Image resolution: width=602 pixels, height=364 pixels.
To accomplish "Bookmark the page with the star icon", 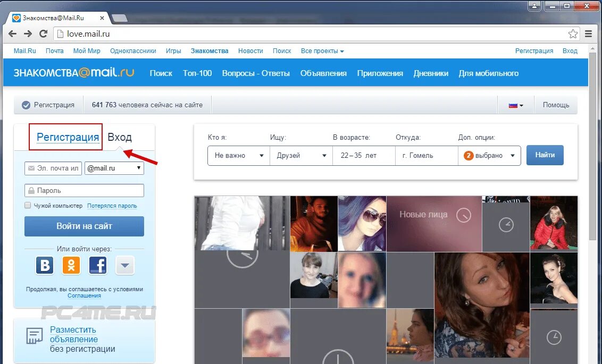I will tap(573, 34).
